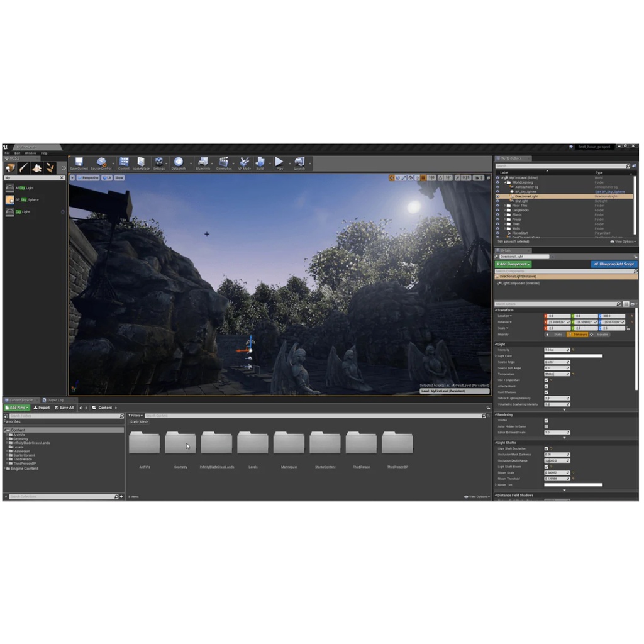Click the Blueprints toolbar icon
Viewport: 644px width, 644px height.
[203, 163]
